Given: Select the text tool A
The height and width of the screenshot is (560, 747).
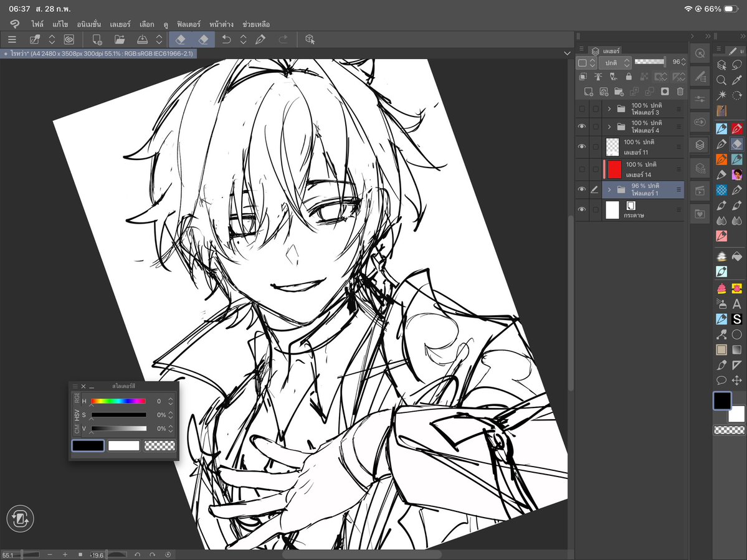Looking at the screenshot, I should 737,304.
